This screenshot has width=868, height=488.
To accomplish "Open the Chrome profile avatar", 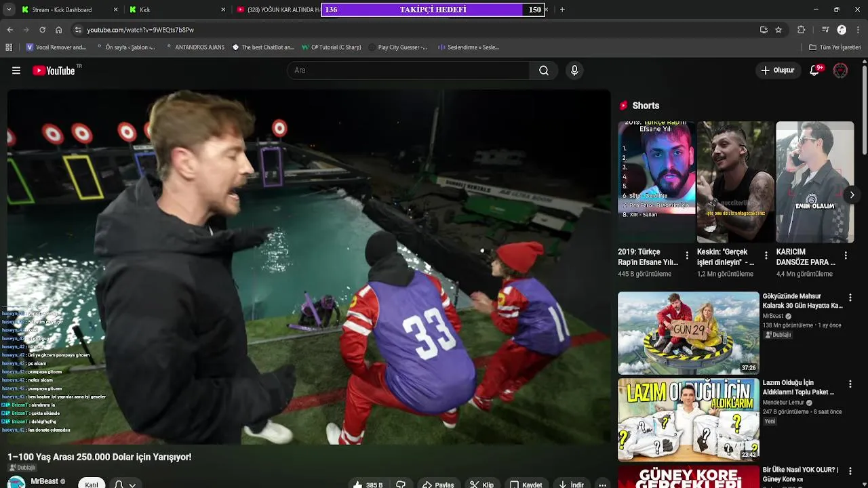I will [842, 30].
